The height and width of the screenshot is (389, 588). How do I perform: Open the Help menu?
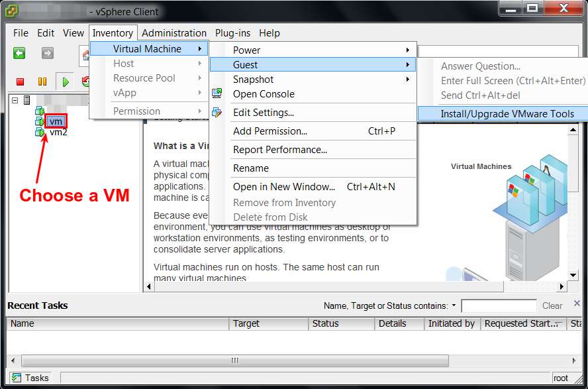pos(269,33)
